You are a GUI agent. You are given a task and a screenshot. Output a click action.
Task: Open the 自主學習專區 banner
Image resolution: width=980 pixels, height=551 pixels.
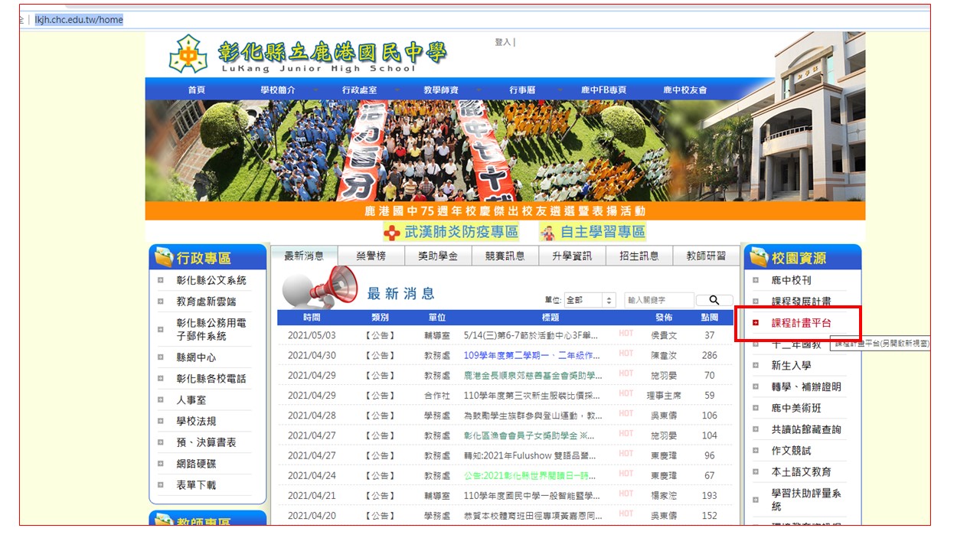click(x=593, y=232)
